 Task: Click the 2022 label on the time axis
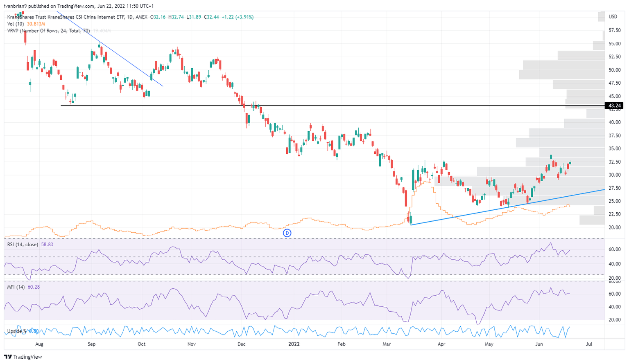coord(293,344)
